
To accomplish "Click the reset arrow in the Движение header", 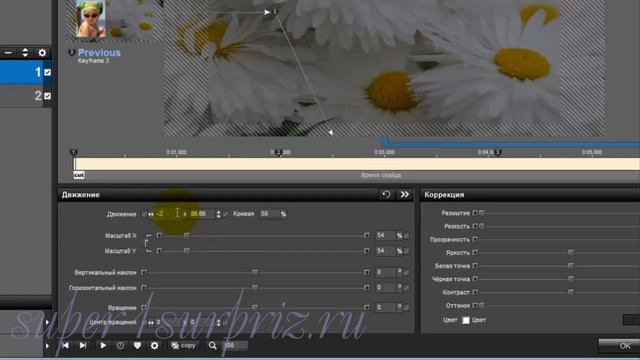I will point(386,194).
